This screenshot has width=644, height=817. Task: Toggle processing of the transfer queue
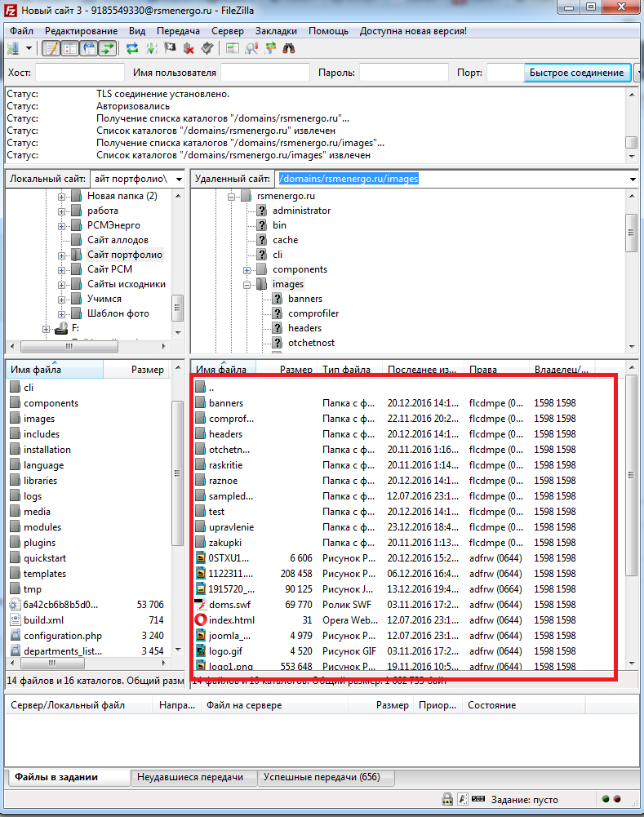(151, 48)
